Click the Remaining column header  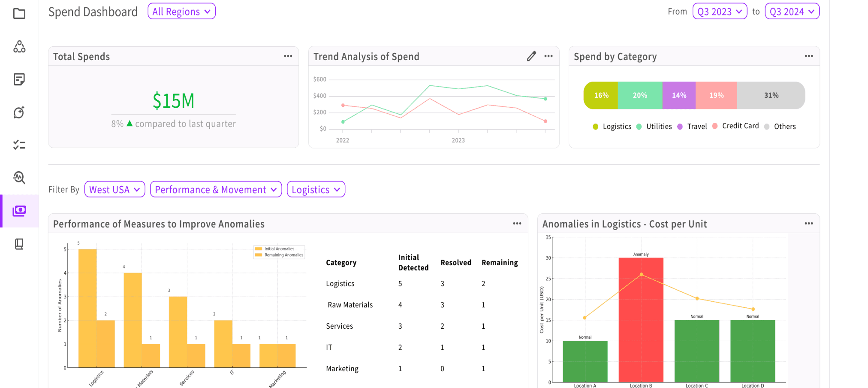500,263
